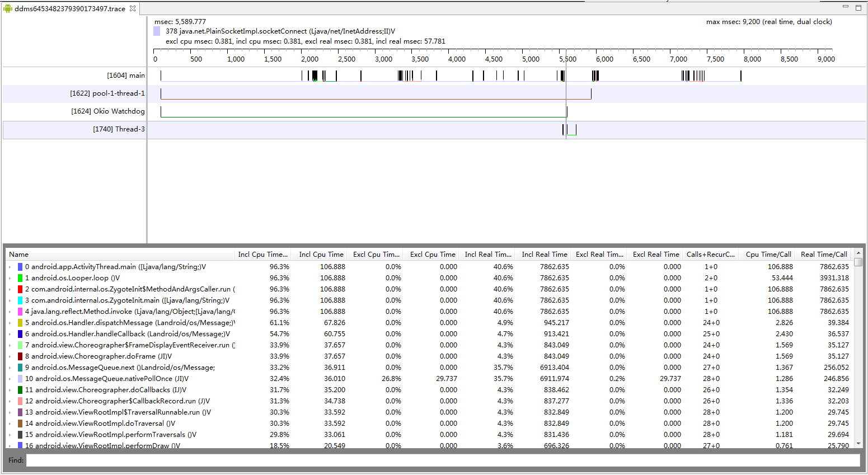The height and width of the screenshot is (475, 868).
Task: Expand row 5 Handler.dispatchMessage
Action: point(10,323)
